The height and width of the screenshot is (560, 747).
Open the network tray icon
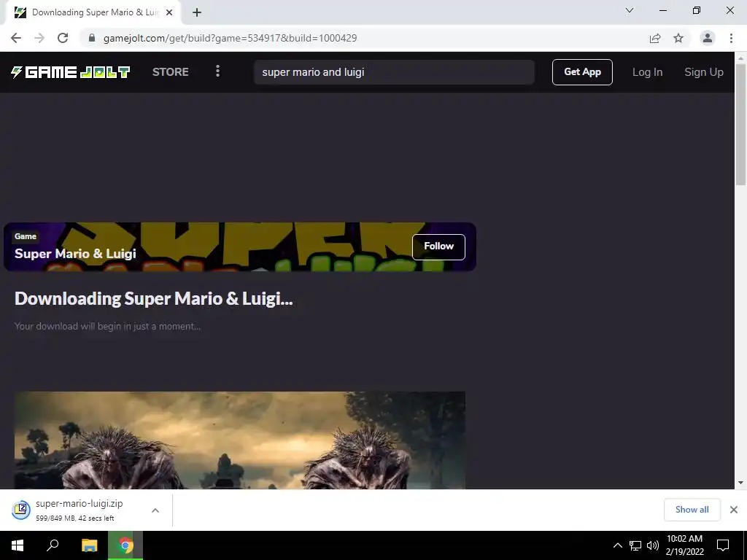point(635,545)
